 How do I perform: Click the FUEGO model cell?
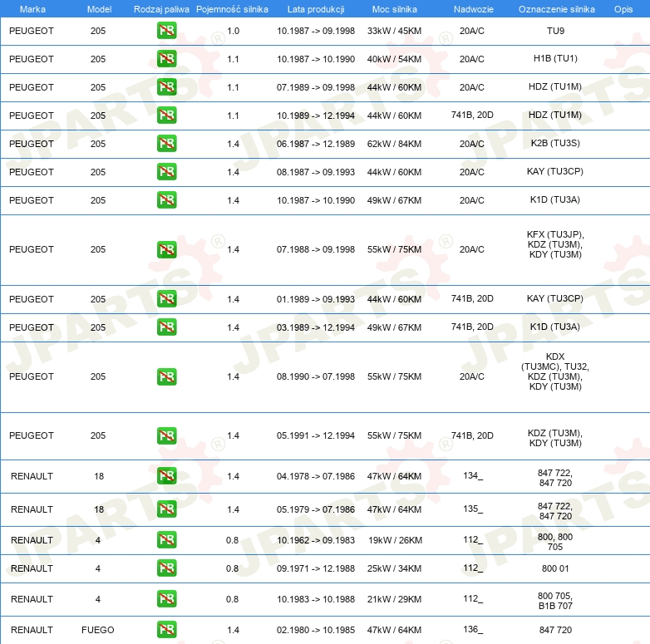pos(98,630)
